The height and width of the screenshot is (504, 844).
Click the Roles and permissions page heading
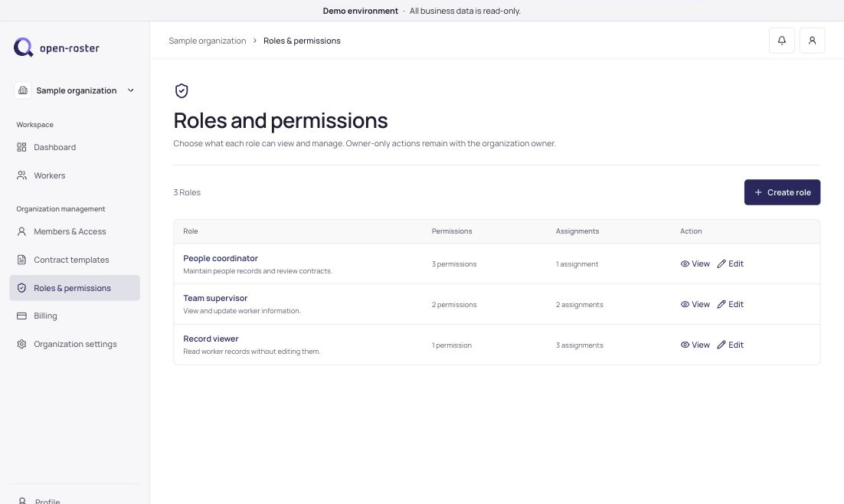(x=280, y=120)
